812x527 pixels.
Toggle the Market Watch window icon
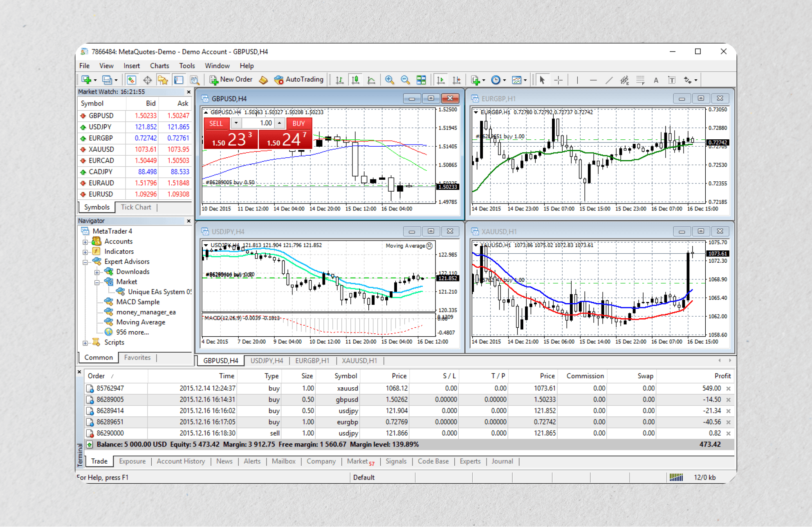tap(131, 80)
